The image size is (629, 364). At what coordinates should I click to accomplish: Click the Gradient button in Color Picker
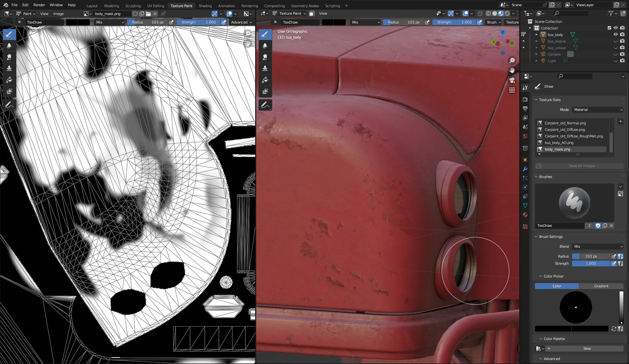(x=601, y=286)
